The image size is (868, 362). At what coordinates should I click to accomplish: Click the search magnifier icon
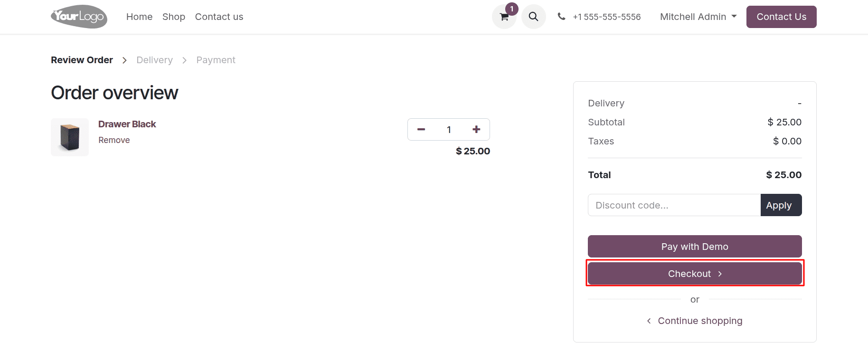533,17
